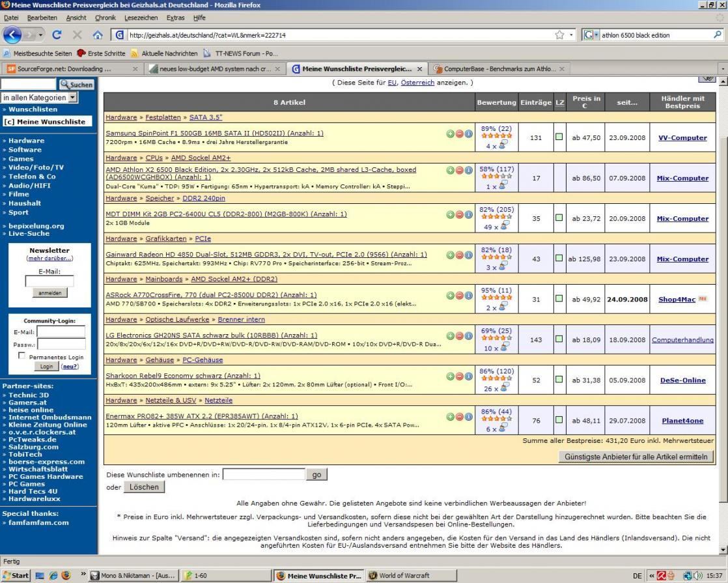The width and height of the screenshot is (728, 583).
Task: Open blue info icon for MDT DIMM Kit
Action: (468, 214)
